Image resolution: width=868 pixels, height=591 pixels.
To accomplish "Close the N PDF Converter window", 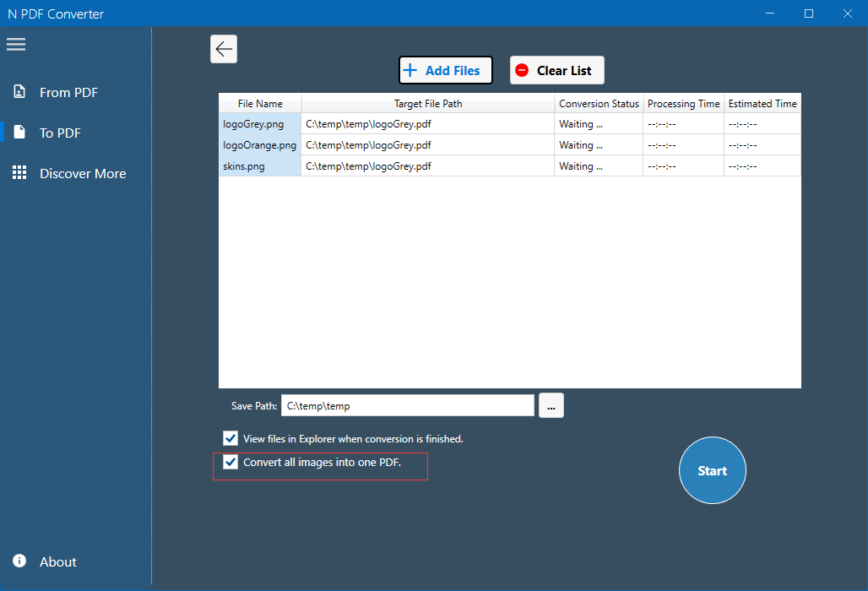I will pos(848,14).
